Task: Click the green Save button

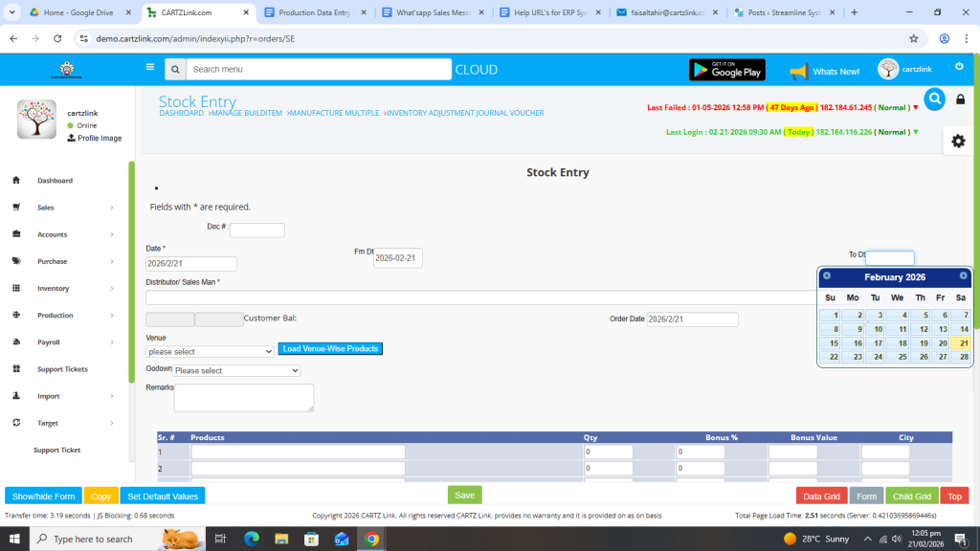Action: coord(464,496)
